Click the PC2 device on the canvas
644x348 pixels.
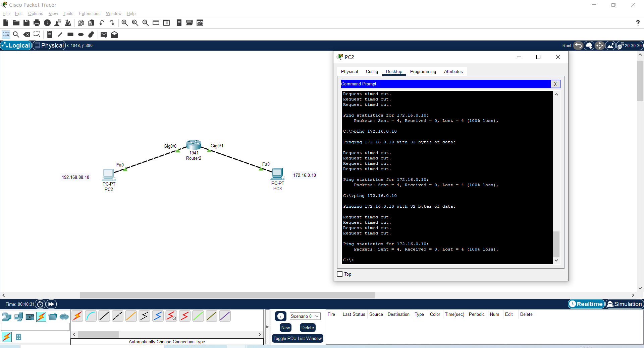[x=109, y=175]
